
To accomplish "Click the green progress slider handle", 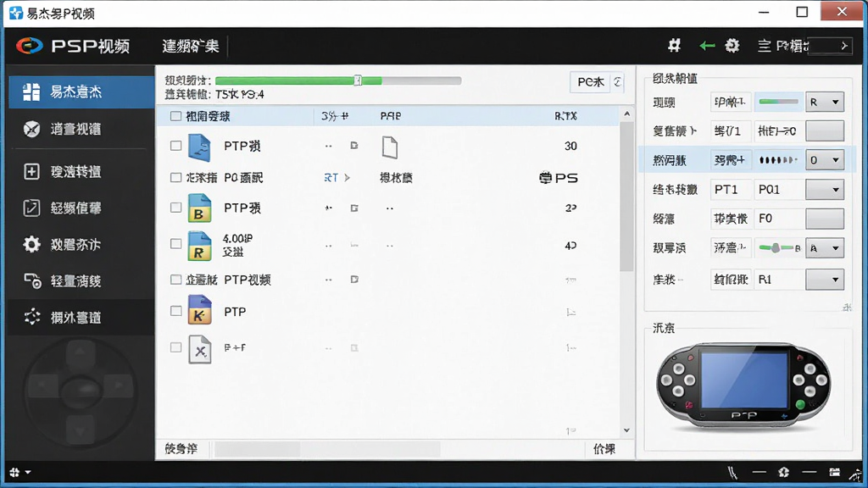I will [358, 80].
